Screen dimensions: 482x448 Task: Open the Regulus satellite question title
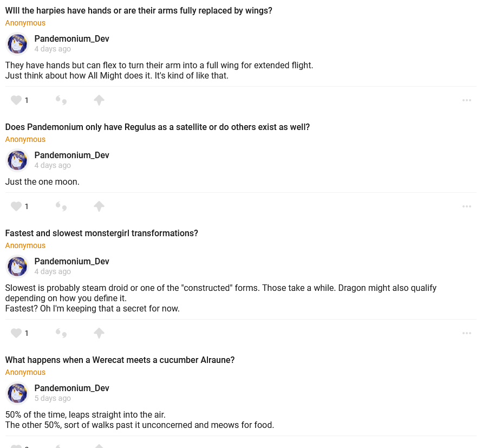pyautogui.click(x=157, y=127)
